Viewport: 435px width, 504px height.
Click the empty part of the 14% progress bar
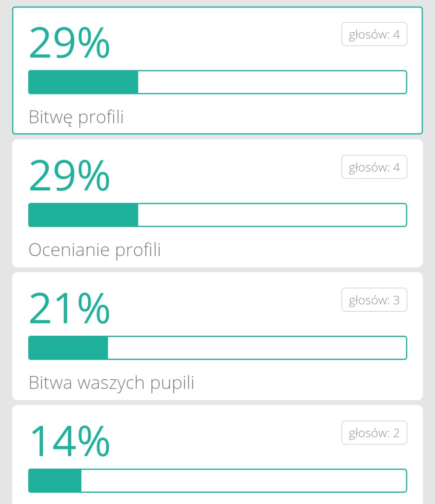pos(244,481)
